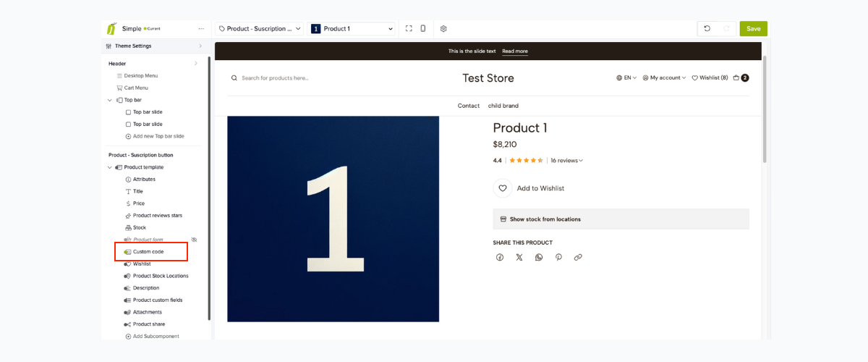868x362 pixels.
Task: Select Product reviews stars component
Action: [x=157, y=215]
